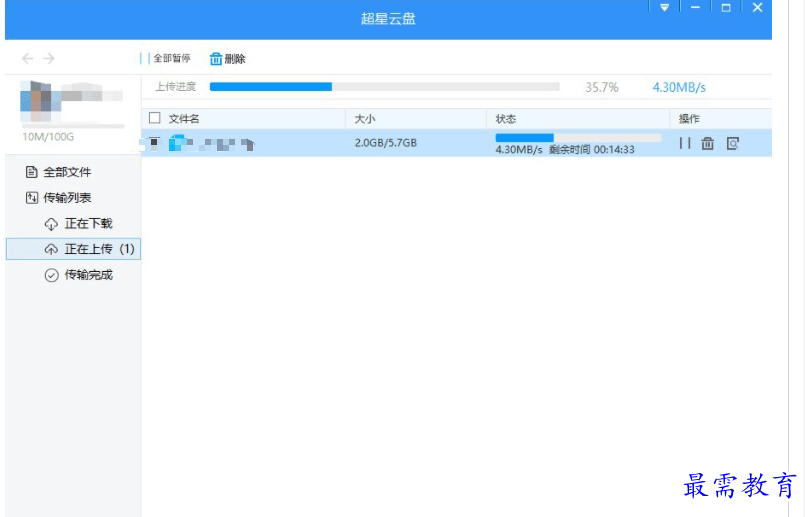Viewport: 805px width, 517px height.
Task: Click the 上传进度 label
Action: click(176, 86)
